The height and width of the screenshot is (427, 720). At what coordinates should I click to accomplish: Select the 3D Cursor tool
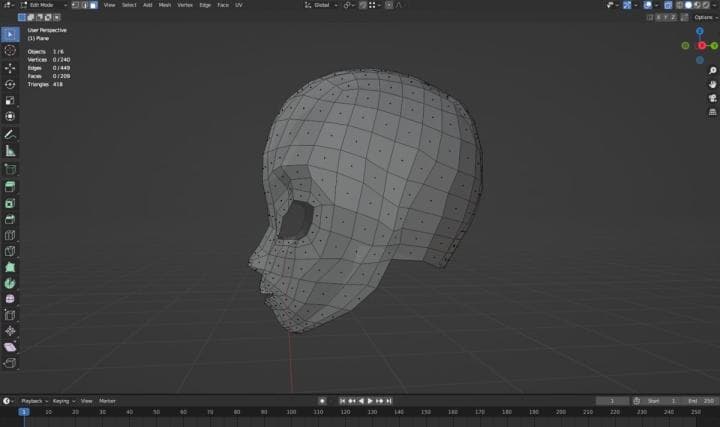pos(10,51)
